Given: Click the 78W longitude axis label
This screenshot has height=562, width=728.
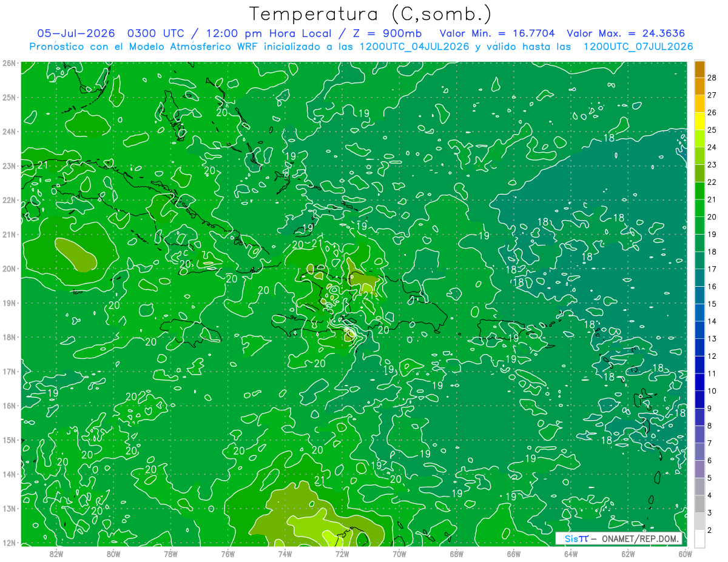Looking at the screenshot, I should pyautogui.click(x=170, y=554).
